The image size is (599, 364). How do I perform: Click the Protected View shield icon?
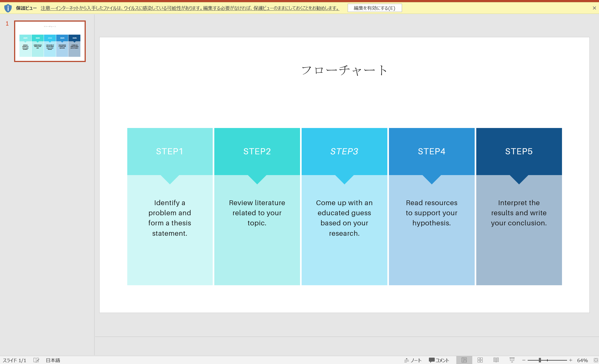pos(8,8)
